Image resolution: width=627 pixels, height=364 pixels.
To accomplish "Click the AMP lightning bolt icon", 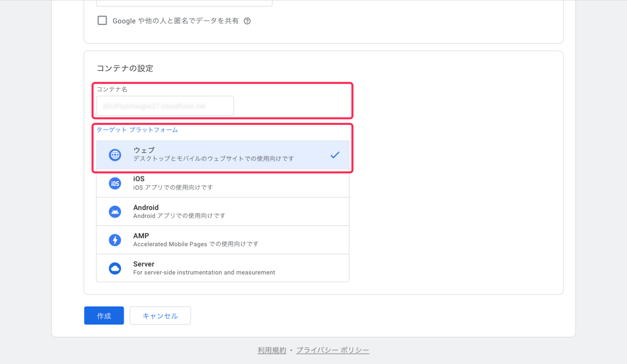I will pos(115,240).
